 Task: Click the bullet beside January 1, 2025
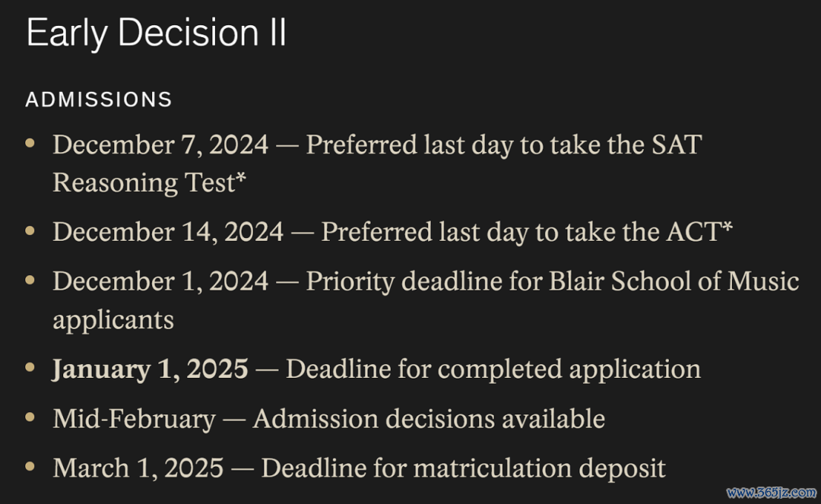click(x=30, y=367)
